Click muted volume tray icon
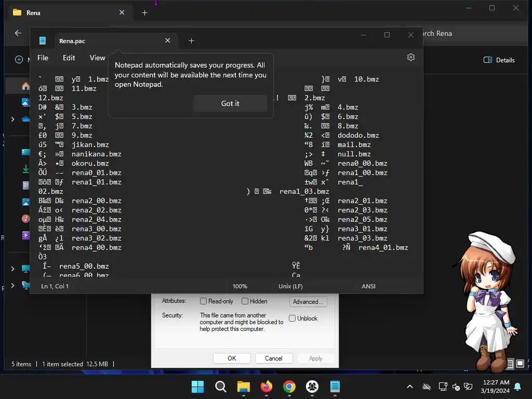The width and height of the screenshot is (532, 399). 456,387
